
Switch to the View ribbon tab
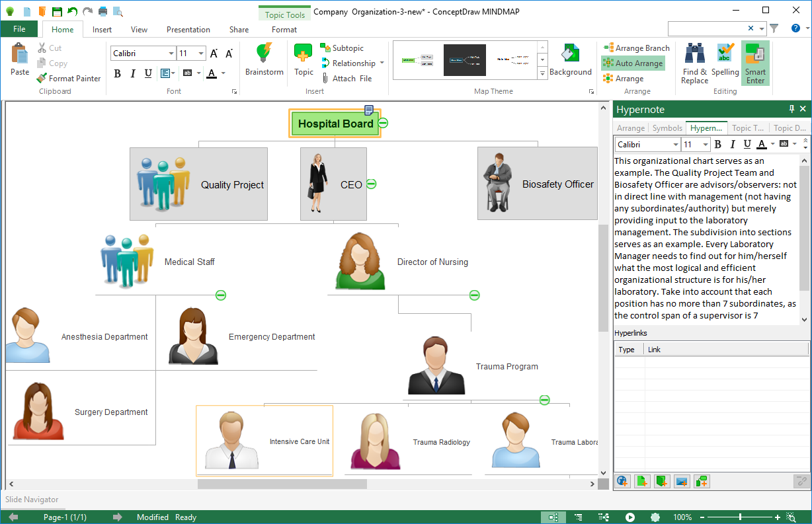click(x=139, y=29)
